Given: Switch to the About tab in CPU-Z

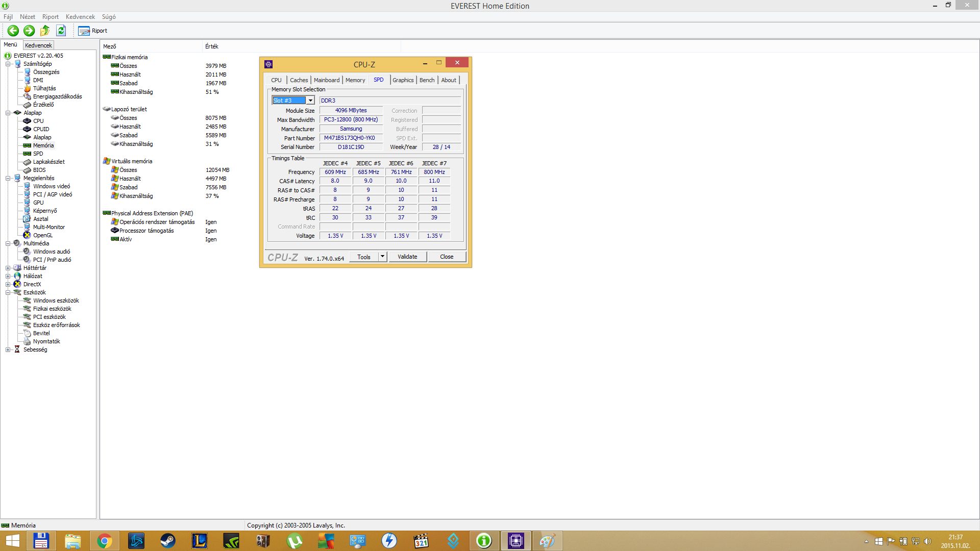Looking at the screenshot, I should pos(449,80).
